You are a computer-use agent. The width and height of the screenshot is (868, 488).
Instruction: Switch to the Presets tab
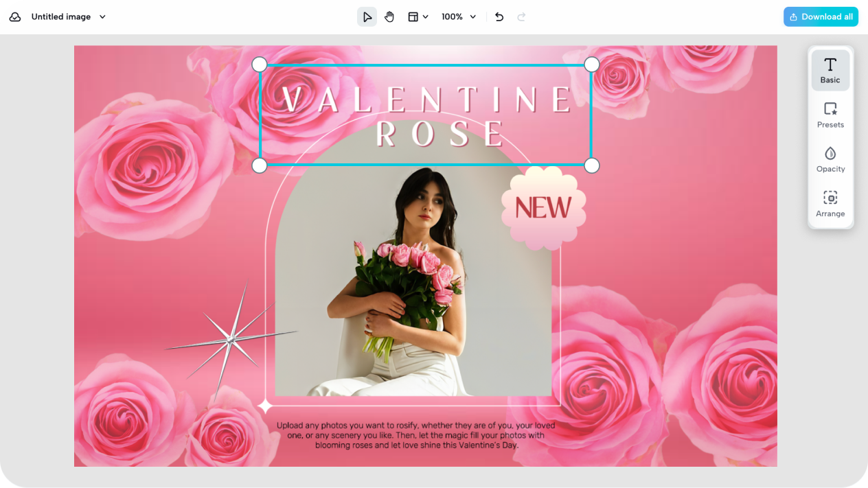(830, 114)
